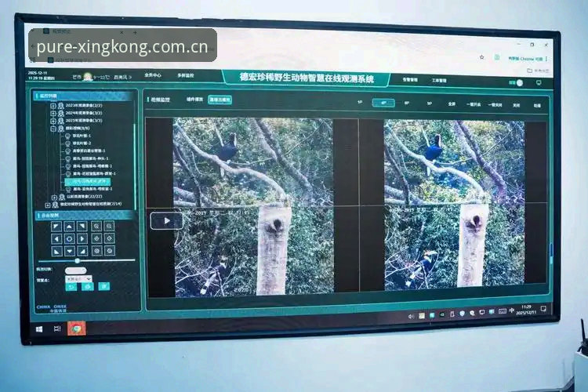The image size is (588, 392).
Task: Switch to the tab left of highlighted tab
Action: 194,100
